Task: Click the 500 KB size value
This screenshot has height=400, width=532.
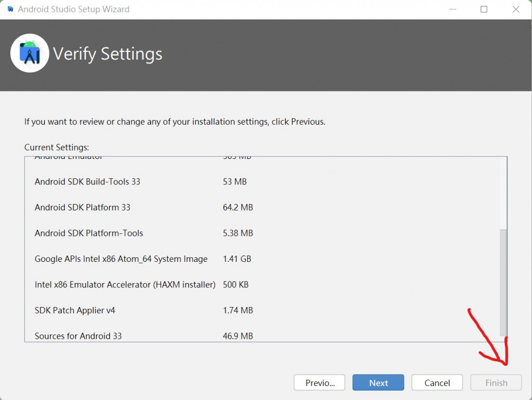Action: 236,285
